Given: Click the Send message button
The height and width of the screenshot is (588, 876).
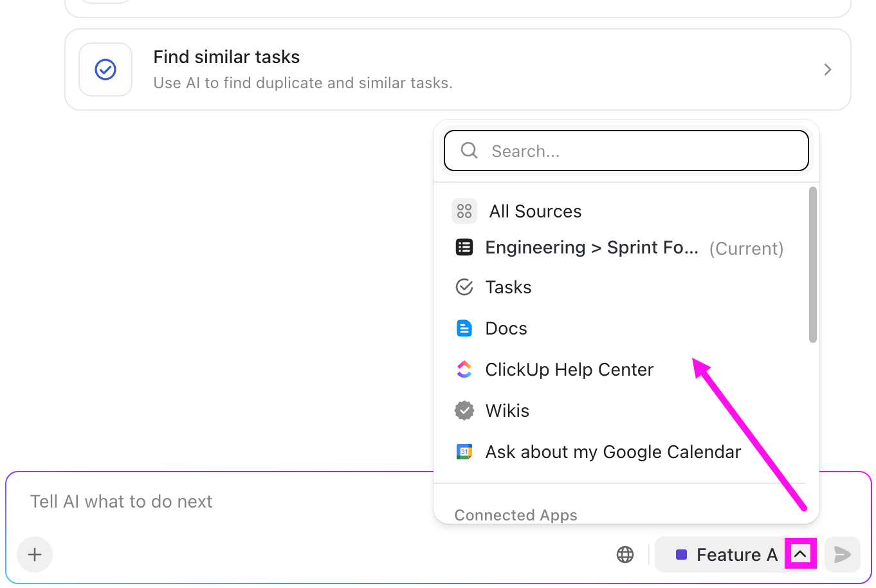Looking at the screenshot, I should (843, 554).
